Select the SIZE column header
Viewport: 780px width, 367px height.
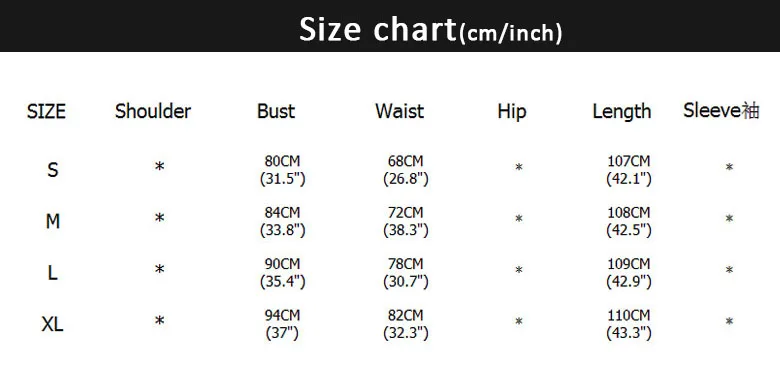tap(46, 111)
